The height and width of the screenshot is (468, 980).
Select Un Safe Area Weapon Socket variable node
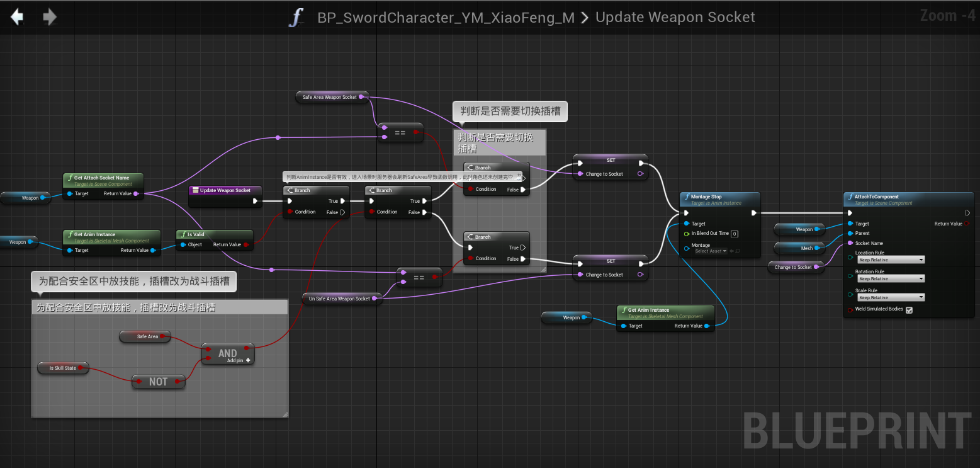click(342, 299)
